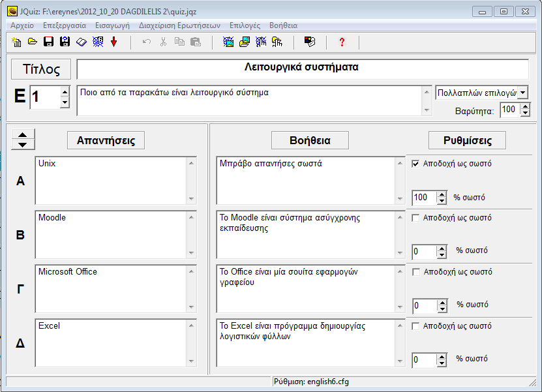Click the red down arrow icon

pyautogui.click(x=113, y=42)
